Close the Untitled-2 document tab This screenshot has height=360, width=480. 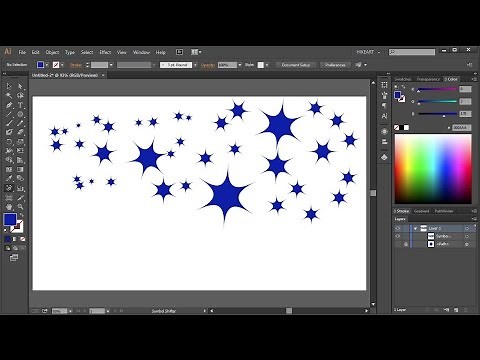click(103, 75)
